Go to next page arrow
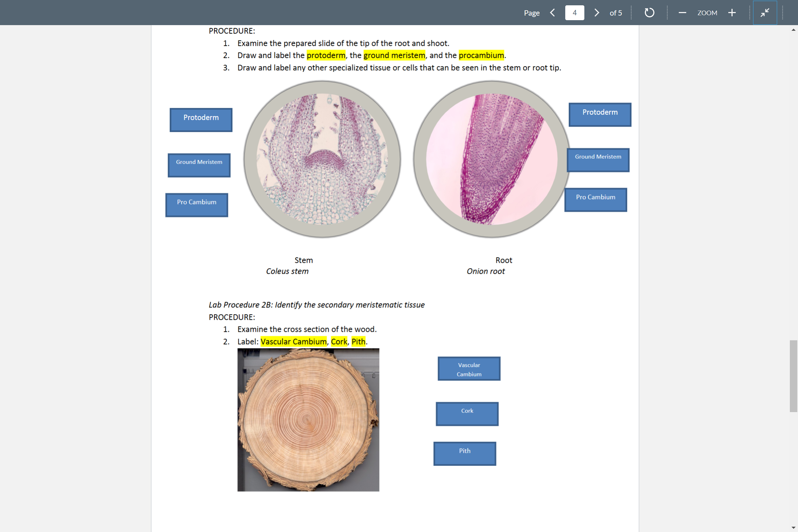798x532 pixels. [597, 13]
